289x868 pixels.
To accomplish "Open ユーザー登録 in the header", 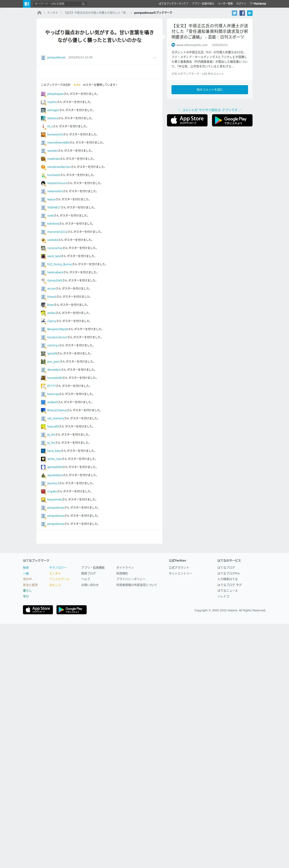I will (x=225, y=4).
